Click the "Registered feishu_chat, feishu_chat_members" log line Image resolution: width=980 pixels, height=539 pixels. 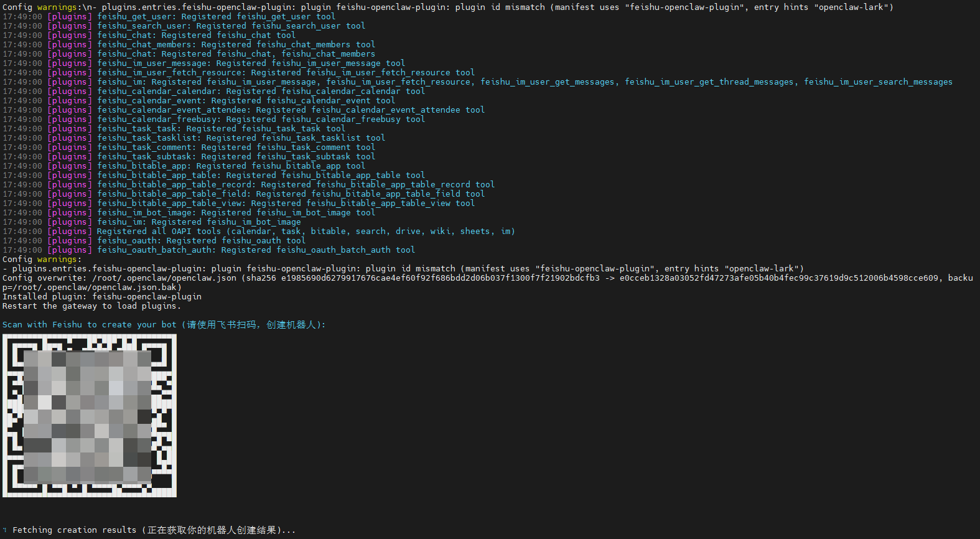click(189, 54)
